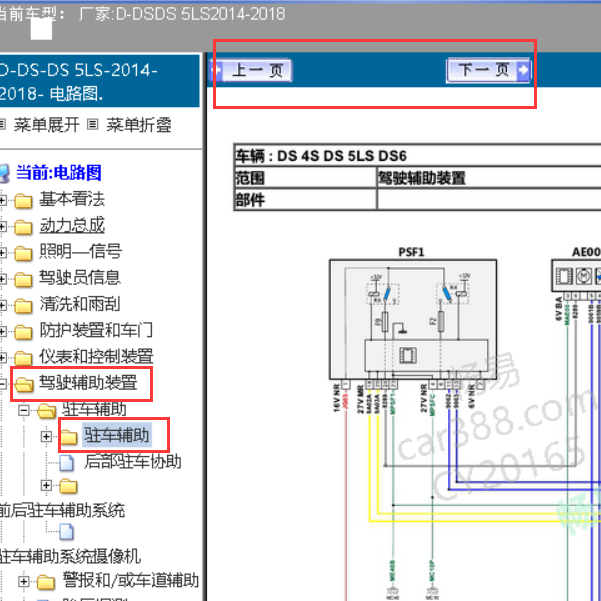
Task: Open the 后部驻车协助 document icon
Action: [x=67, y=463]
